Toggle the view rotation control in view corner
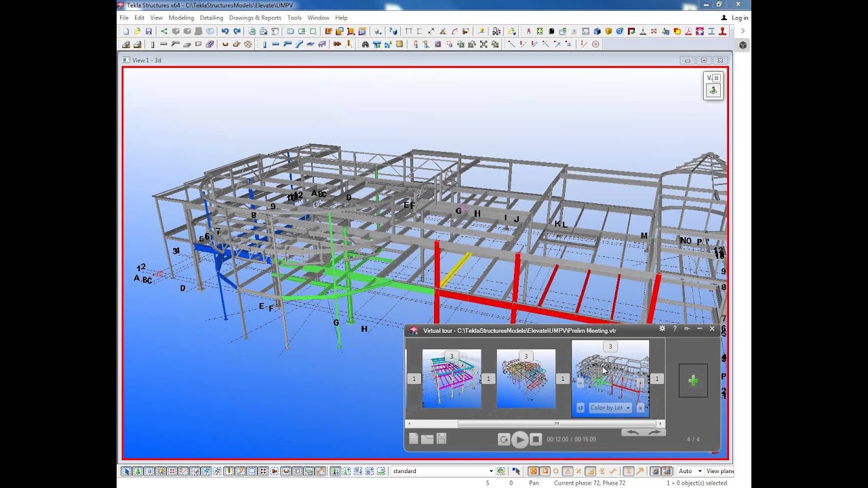Viewport: 868px width, 488px height. [x=713, y=90]
